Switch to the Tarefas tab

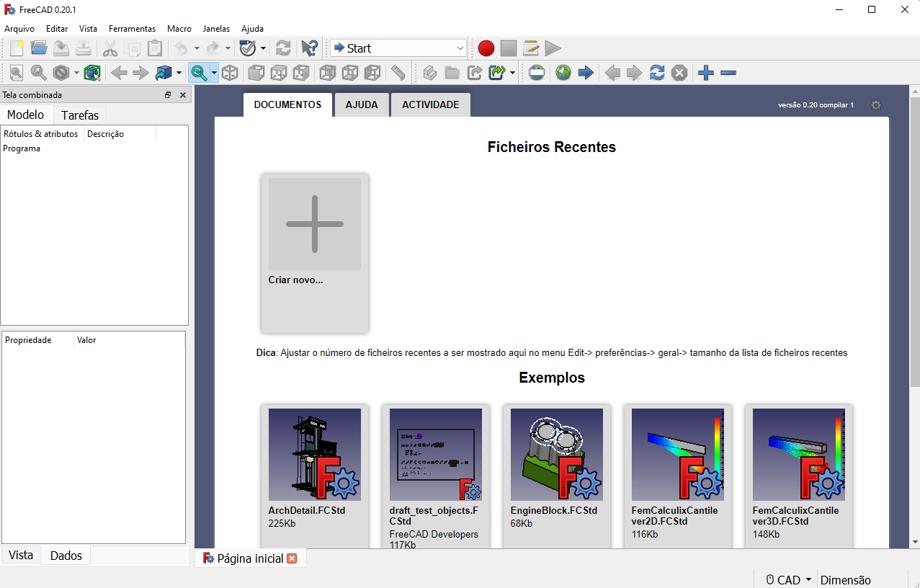tap(80, 115)
